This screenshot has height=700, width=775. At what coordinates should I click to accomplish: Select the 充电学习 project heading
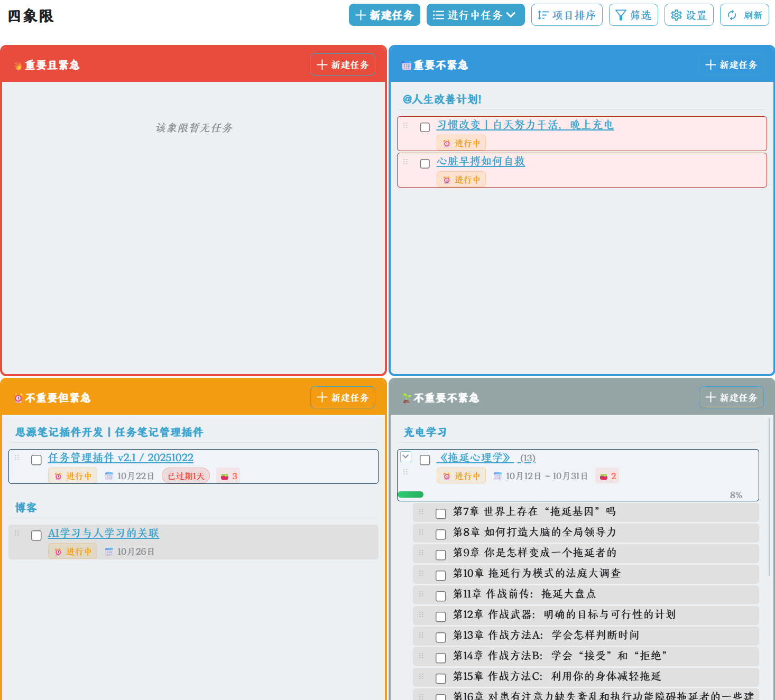[x=425, y=432]
